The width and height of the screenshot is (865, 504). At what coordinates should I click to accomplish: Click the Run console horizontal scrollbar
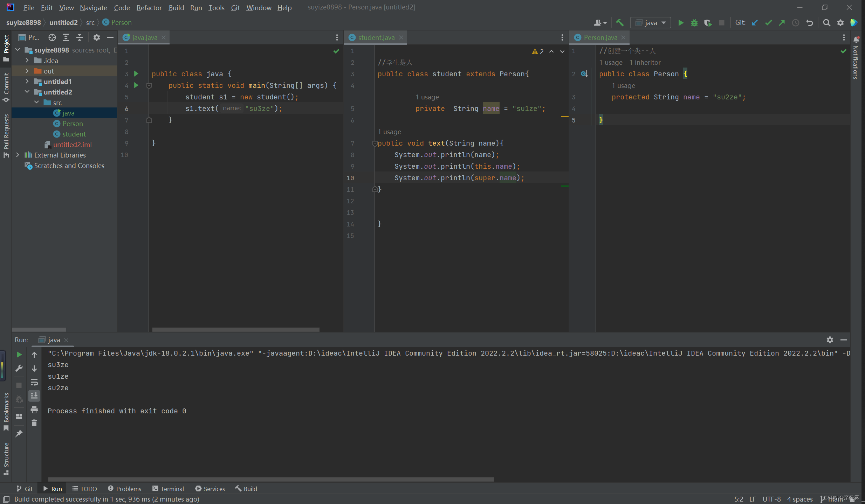tap(270, 479)
